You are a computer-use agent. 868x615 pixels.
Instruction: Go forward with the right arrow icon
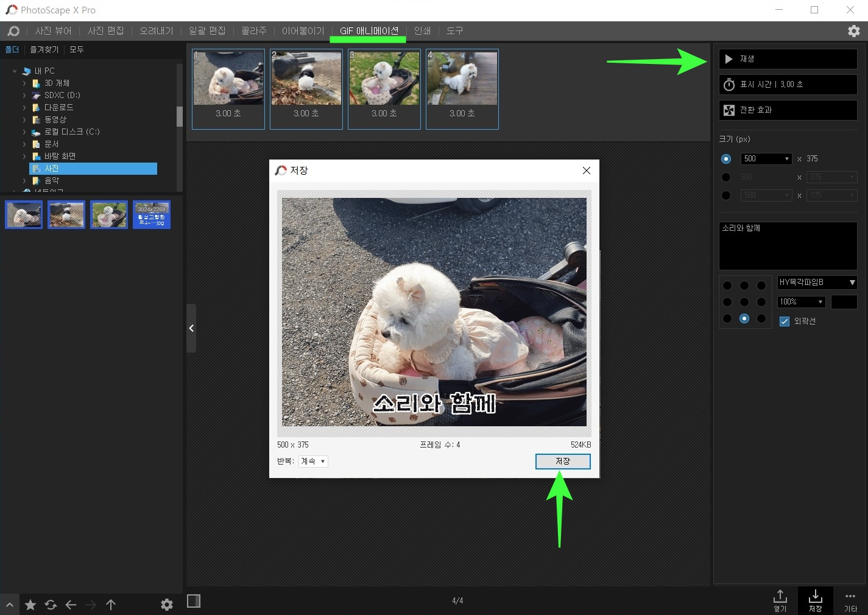point(91,605)
